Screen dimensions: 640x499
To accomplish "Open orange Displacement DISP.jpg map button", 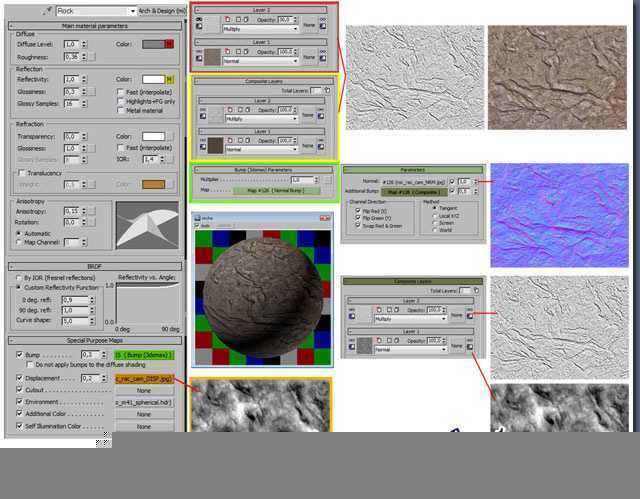I will [x=144, y=379].
